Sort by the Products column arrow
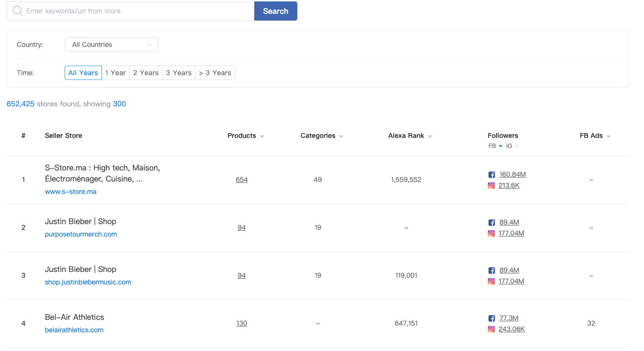 tap(262, 136)
